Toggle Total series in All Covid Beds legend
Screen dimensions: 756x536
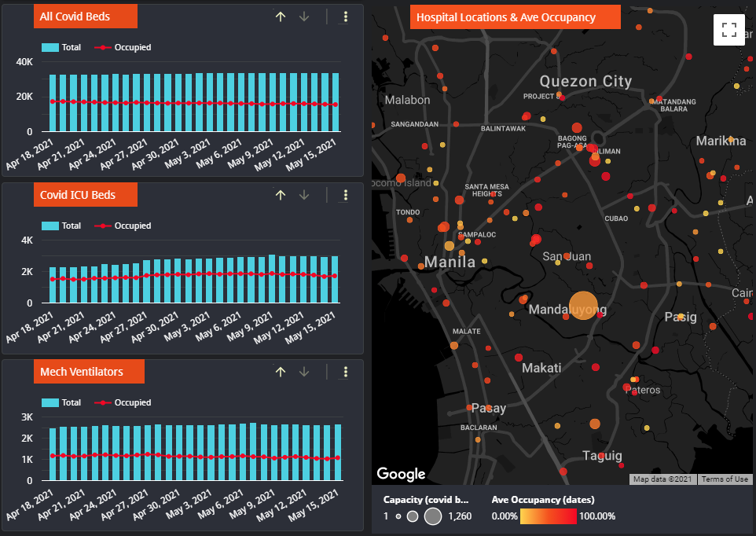(x=61, y=47)
